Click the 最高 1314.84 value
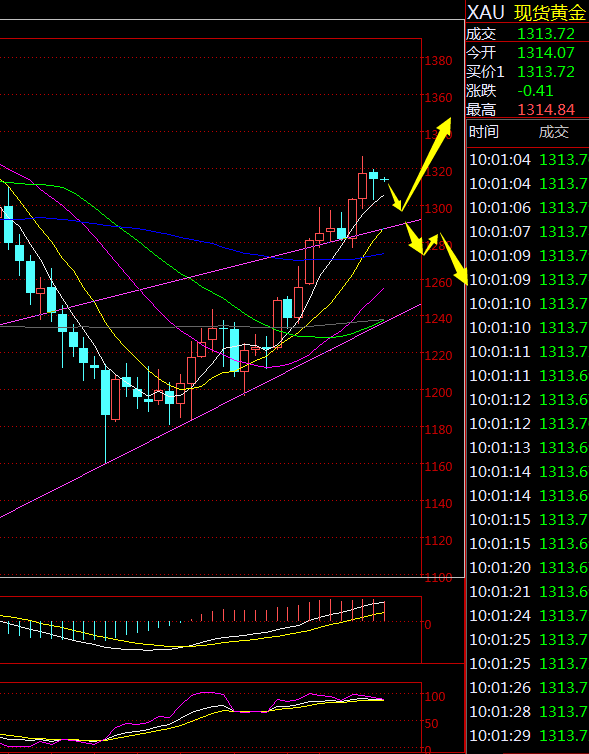The image size is (589, 754). tap(546, 110)
